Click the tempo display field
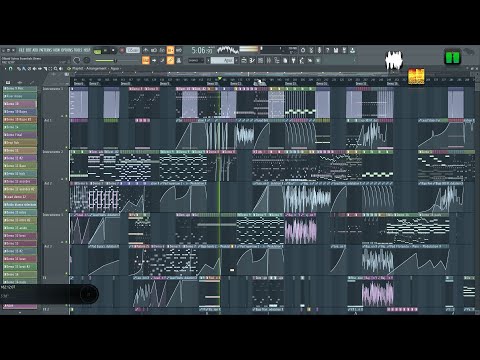The image size is (480, 360). pyautogui.click(x=133, y=50)
